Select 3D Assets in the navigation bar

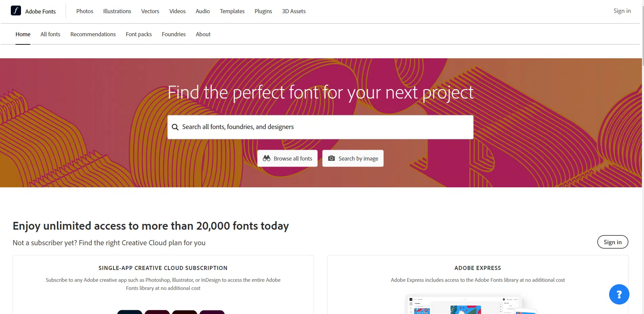pyautogui.click(x=293, y=11)
